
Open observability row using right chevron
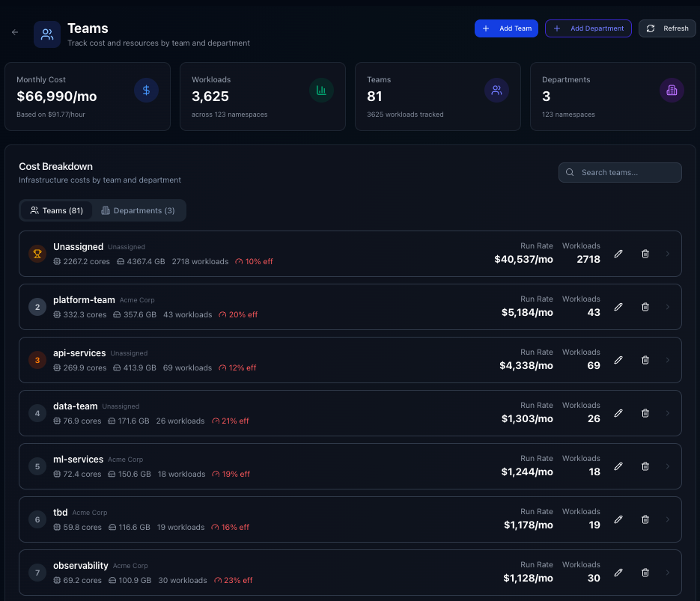(x=668, y=573)
